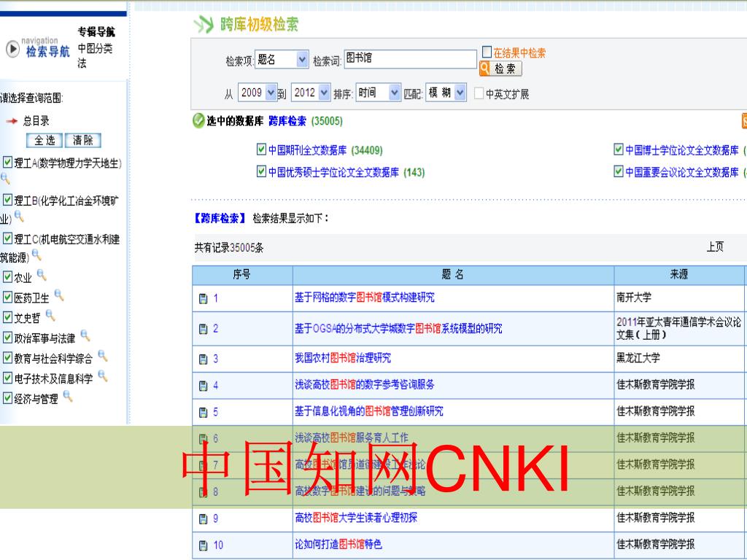Click the save icon in row 2

[x=203, y=329]
